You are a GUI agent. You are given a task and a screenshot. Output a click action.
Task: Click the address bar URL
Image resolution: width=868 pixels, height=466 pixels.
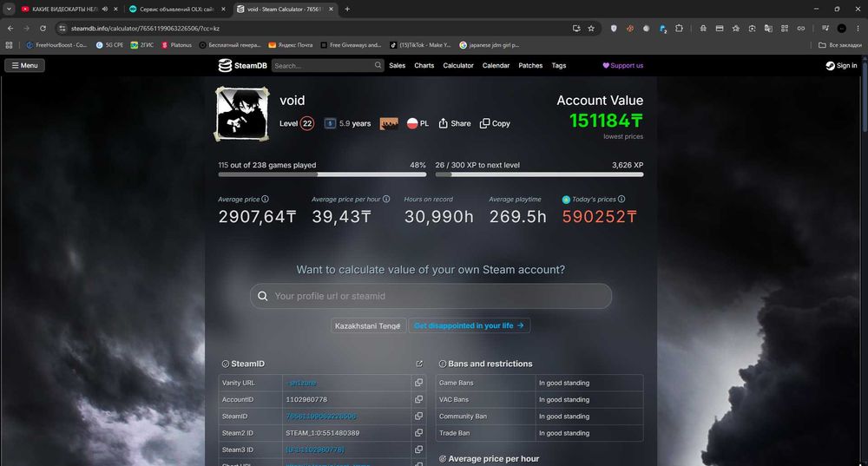[145, 29]
